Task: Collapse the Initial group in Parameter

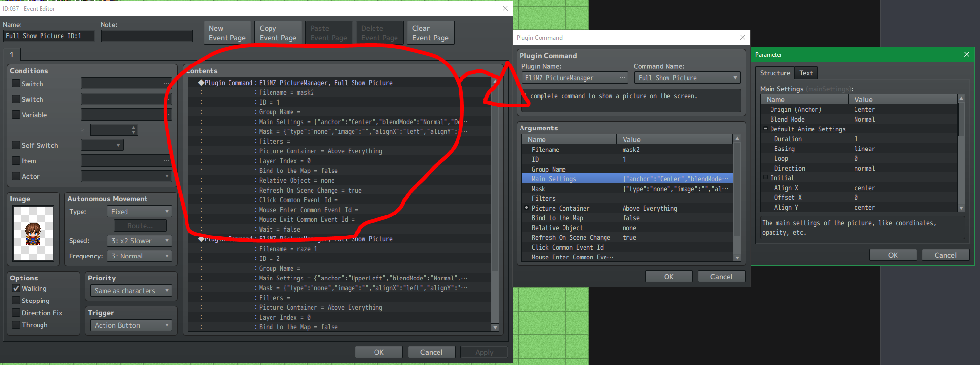Action: pos(765,177)
